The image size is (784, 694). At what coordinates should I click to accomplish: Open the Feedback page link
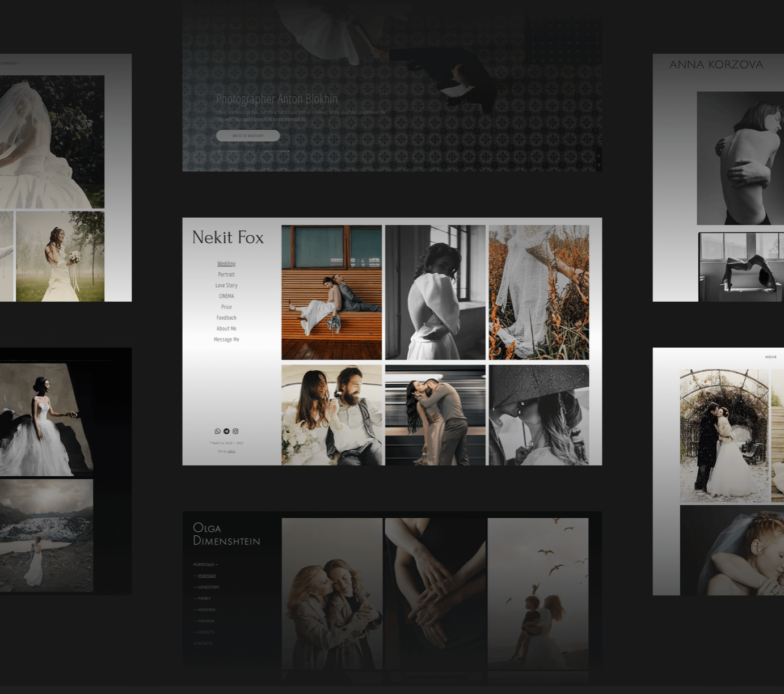coord(226,318)
